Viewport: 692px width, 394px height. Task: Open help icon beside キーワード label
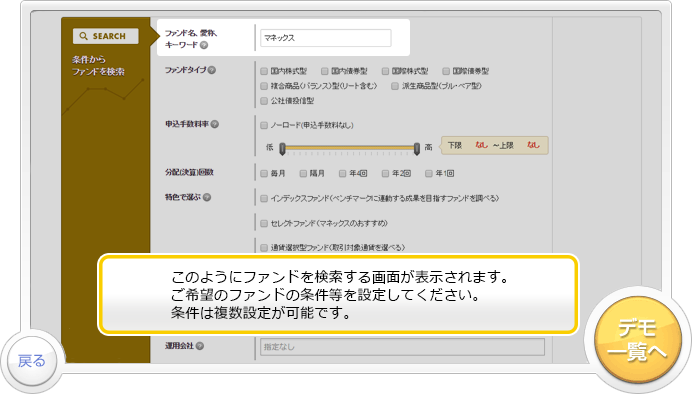point(204,45)
